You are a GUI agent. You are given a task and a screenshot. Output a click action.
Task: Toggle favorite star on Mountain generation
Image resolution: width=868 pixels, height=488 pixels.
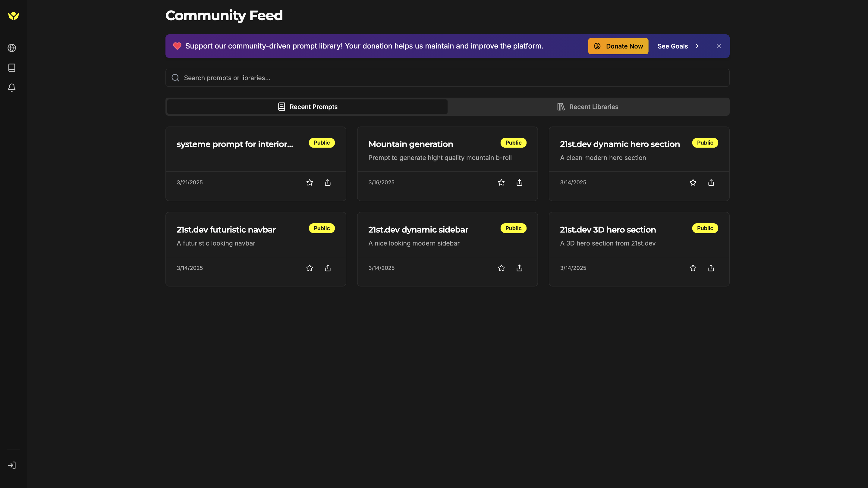pos(501,182)
